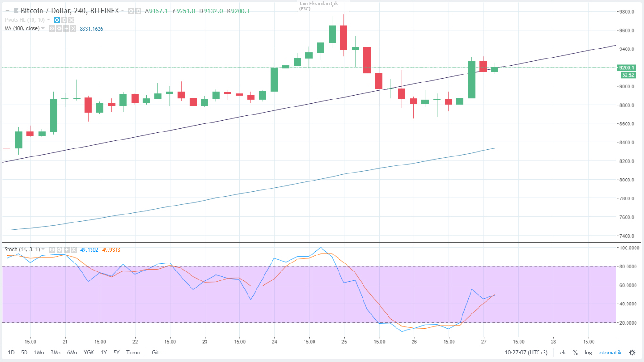Viewport: 644px width, 362px height.
Task: Toggle Pivots HL indicator visibility eye
Action: 57,20
